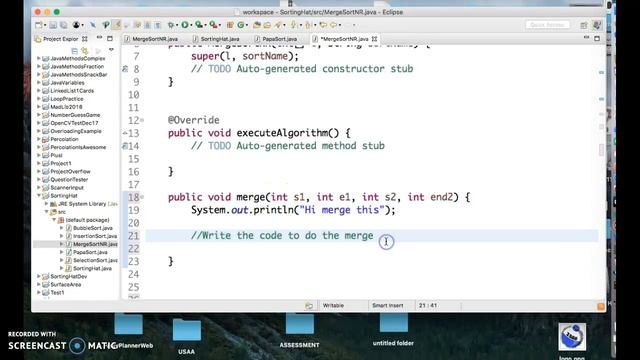640x360 pixels.
Task: Open the New file dropdown arrow
Action: 44,25
